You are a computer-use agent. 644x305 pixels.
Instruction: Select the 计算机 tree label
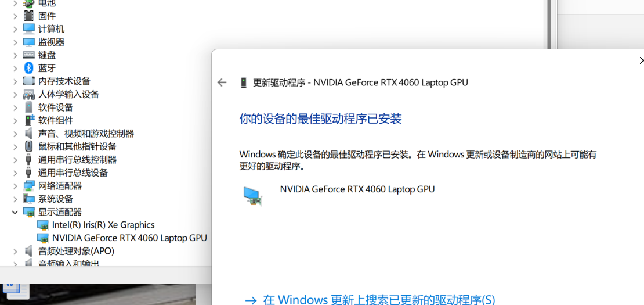(51, 29)
